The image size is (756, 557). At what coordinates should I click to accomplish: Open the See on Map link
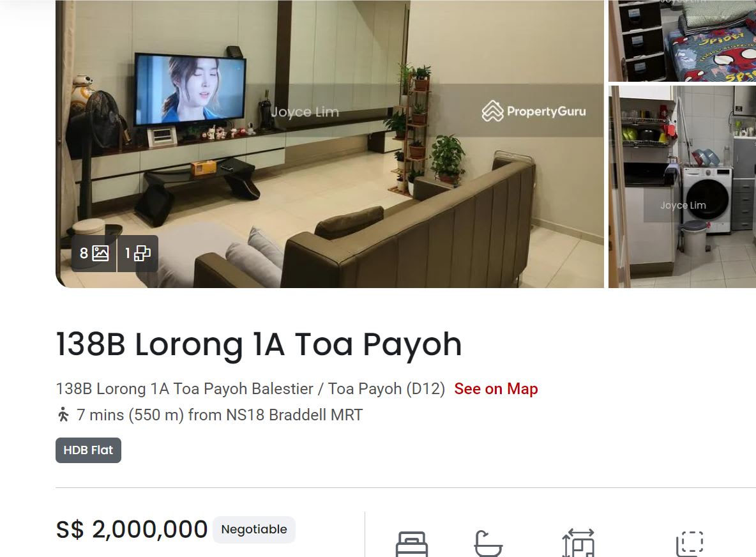click(495, 389)
